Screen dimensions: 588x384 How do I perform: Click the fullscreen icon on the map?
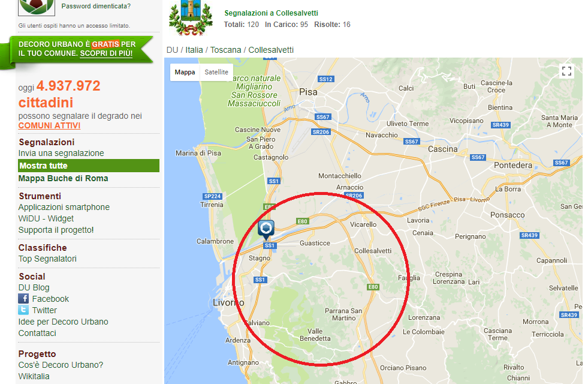tap(566, 71)
